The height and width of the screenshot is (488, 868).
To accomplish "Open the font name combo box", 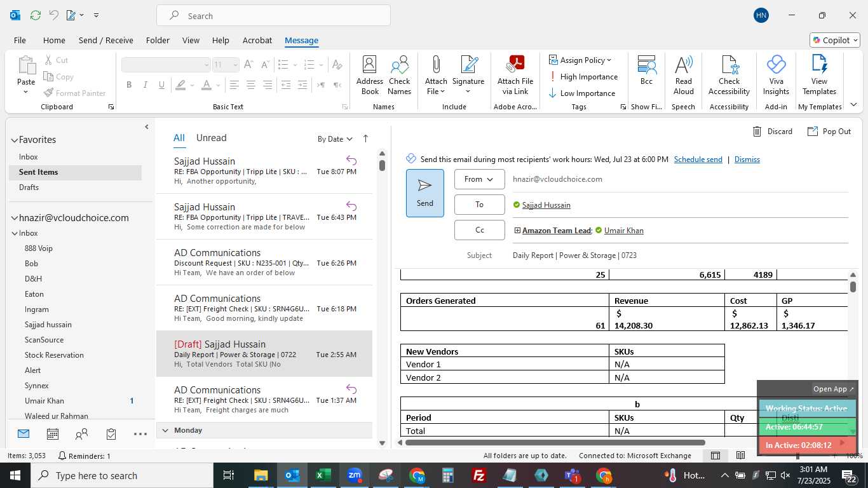I will click(x=166, y=65).
